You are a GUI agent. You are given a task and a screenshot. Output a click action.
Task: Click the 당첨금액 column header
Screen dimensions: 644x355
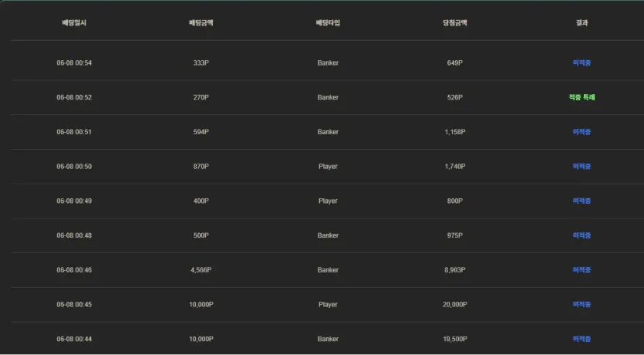click(455, 23)
